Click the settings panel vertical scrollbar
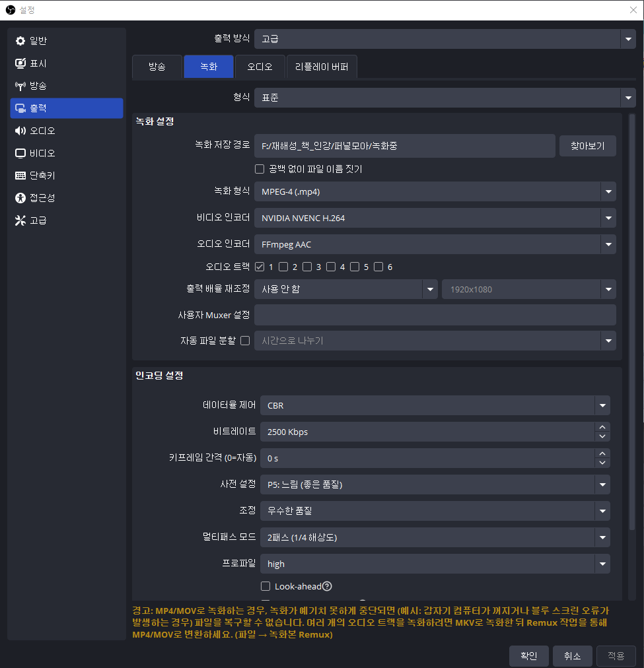644x668 pixels. [x=632, y=323]
